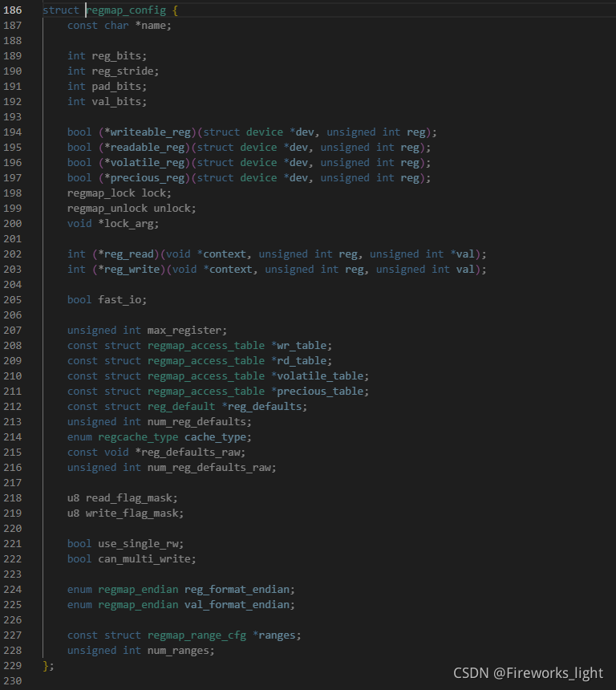Click the regcache_type enum name
616x690 pixels.
click(x=138, y=437)
